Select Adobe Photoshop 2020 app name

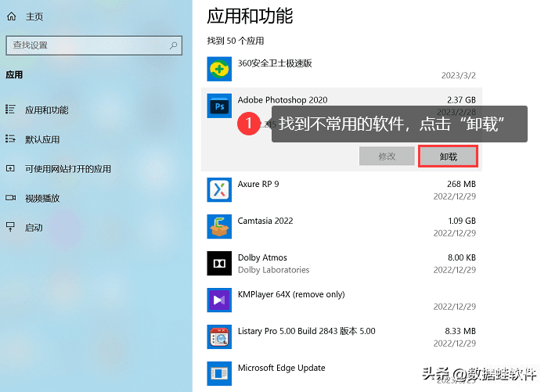click(x=283, y=100)
